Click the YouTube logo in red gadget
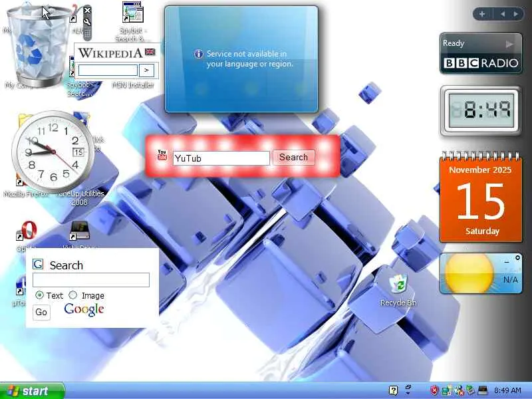This screenshot has height=399, width=532. pyautogui.click(x=162, y=155)
